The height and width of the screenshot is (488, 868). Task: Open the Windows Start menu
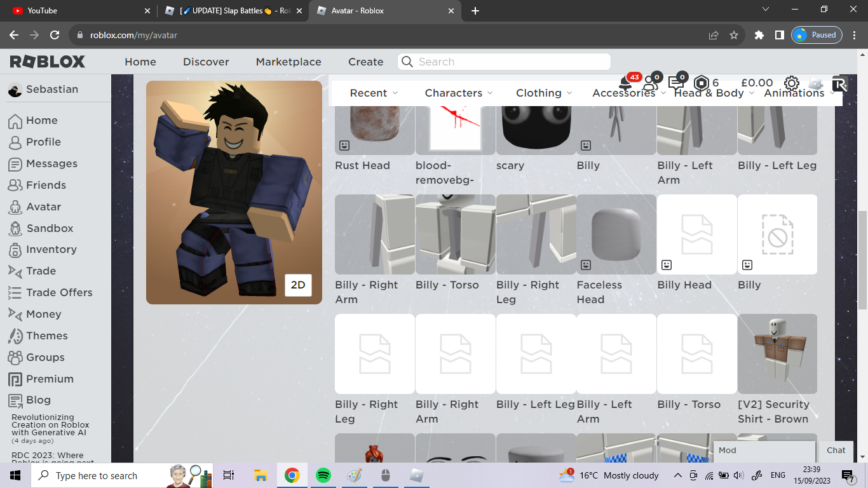(15, 475)
